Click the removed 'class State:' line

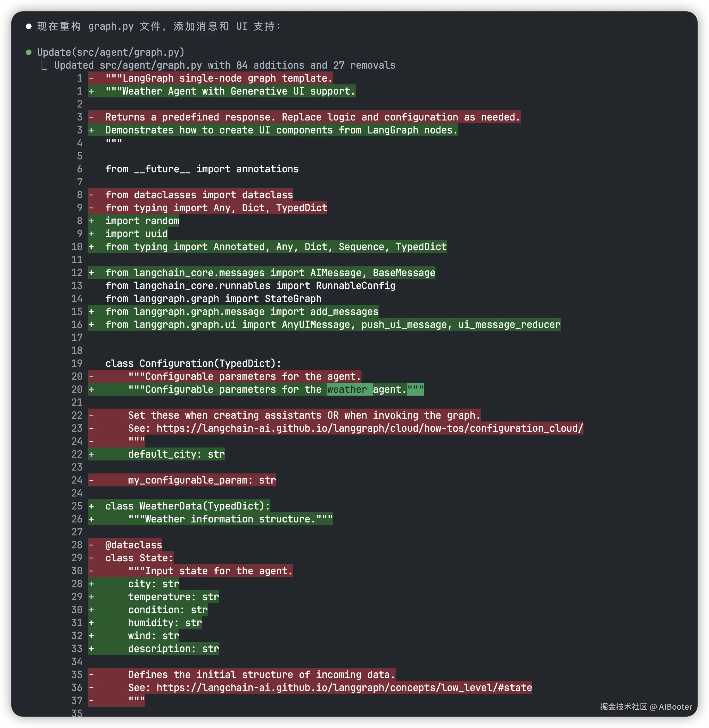coord(139,558)
